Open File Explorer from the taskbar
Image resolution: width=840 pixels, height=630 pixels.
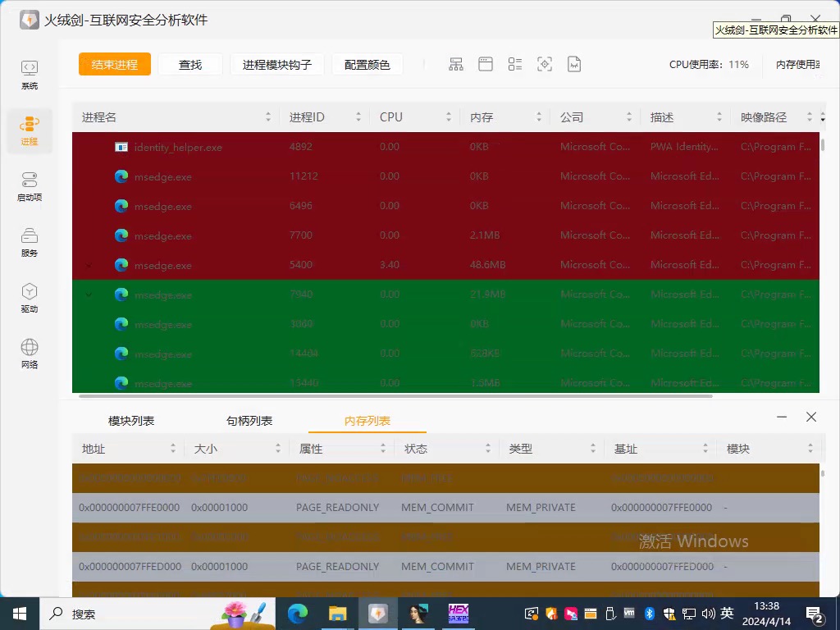(337, 614)
